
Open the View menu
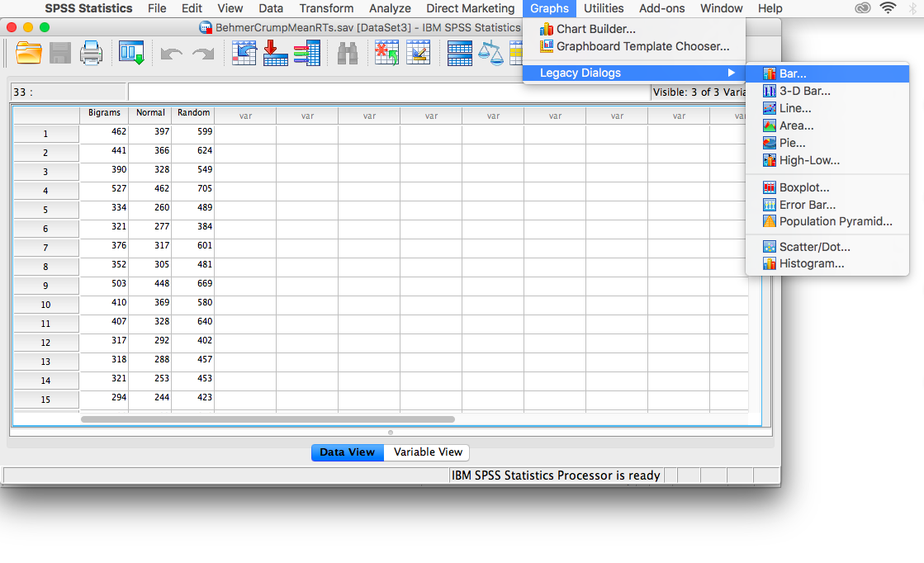pos(230,8)
